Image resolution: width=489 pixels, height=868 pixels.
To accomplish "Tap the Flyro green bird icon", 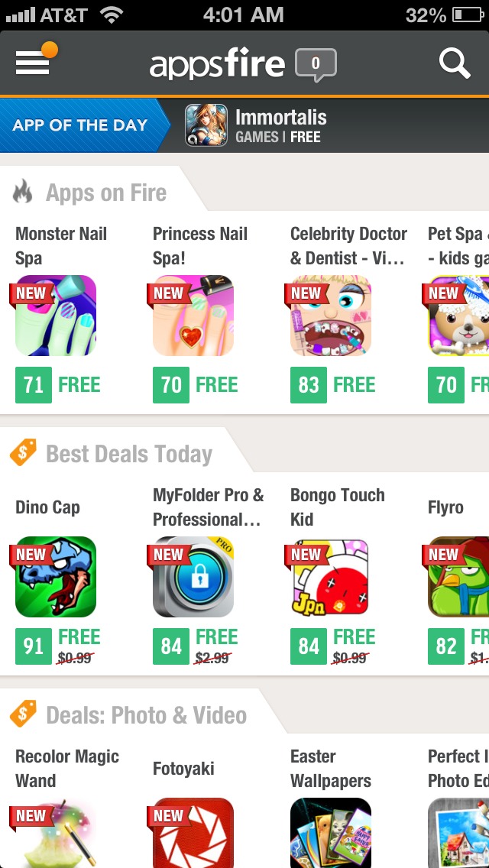I will pyautogui.click(x=458, y=577).
